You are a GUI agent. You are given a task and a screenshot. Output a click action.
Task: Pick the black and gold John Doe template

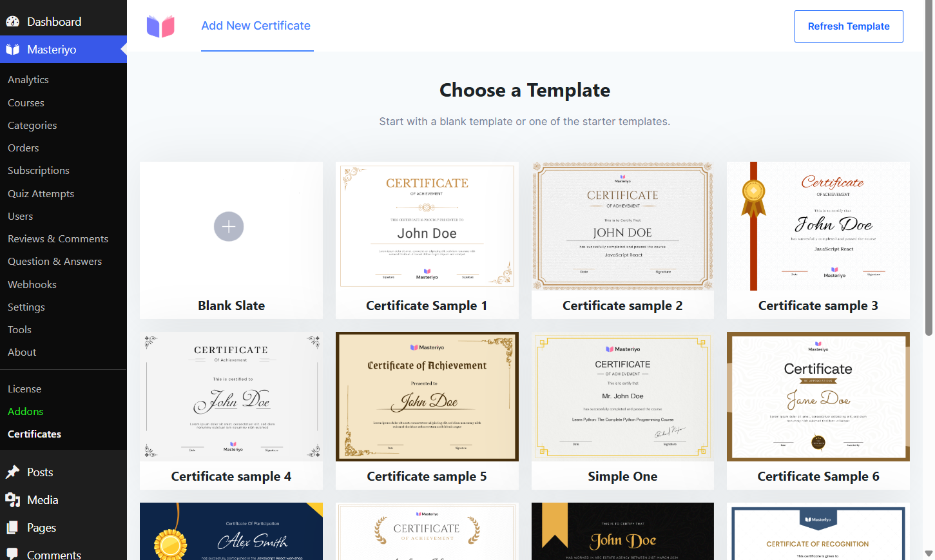[622, 531]
